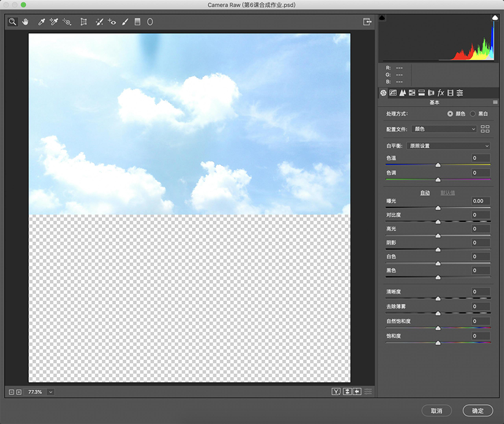Screen dimensions: 504x424
Task: Click the 色调 tint slider handle
Action: pos(438,180)
